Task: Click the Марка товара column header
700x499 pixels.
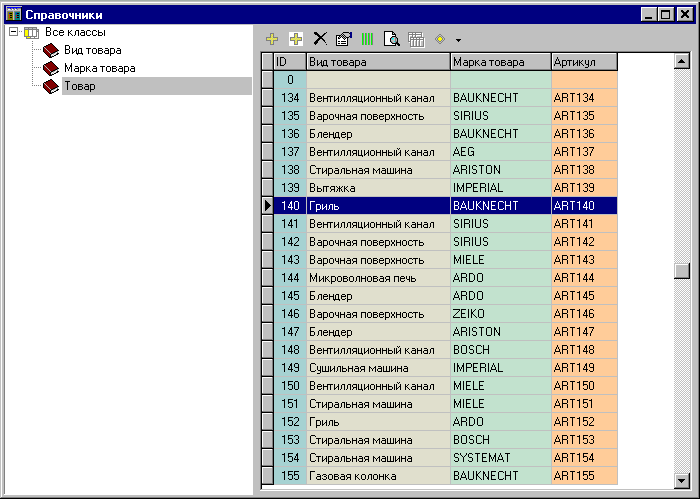Action: tap(501, 62)
